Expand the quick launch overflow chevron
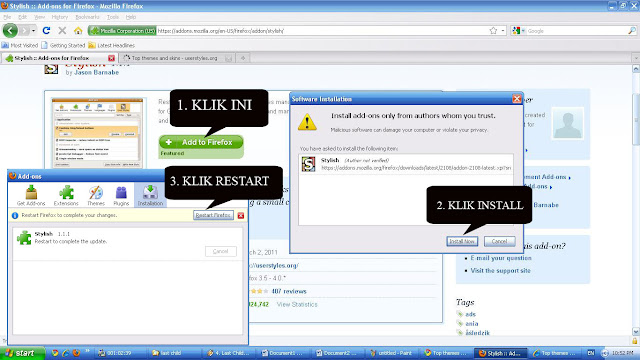Viewport: 640px width, 360px height. pos(87,351)
